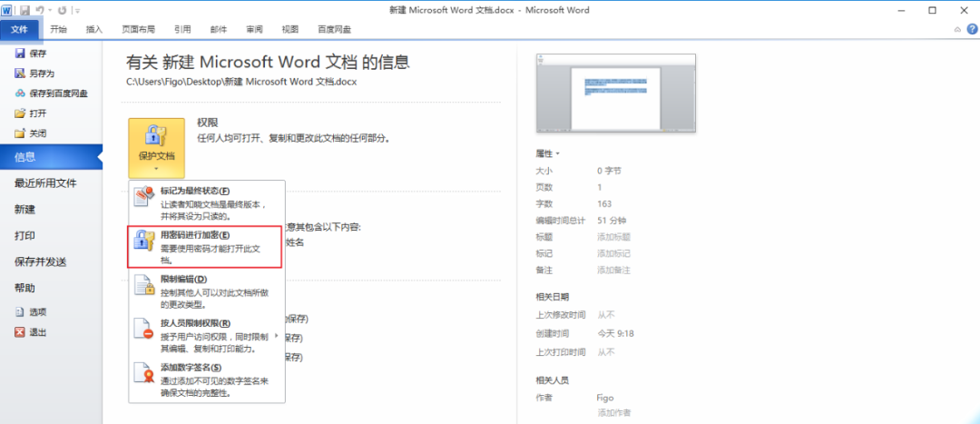The image size is (980, 424).
Task: Click the 保护文档 lock button
Action: pyautogui.click(x=156, y=148)
